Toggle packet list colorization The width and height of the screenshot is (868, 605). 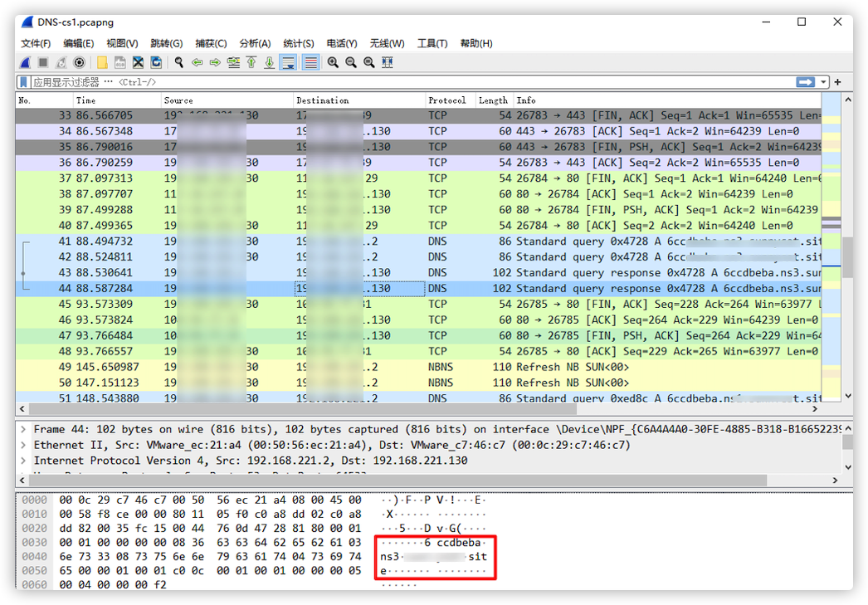click(x=310, y=62)
